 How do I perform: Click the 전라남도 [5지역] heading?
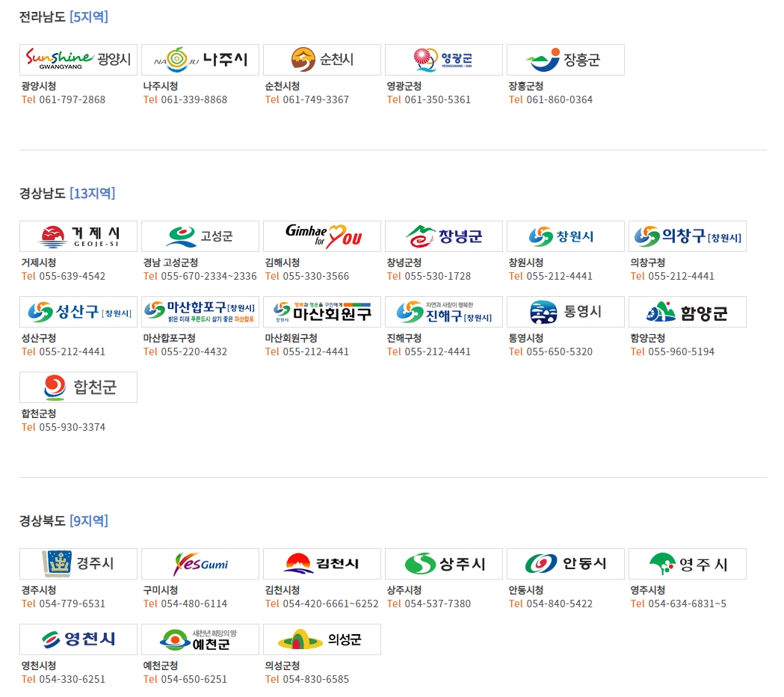64,16
